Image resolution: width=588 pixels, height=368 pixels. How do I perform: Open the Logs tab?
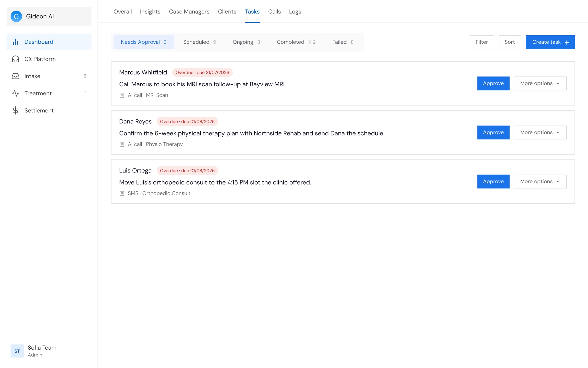[x=295, y=12]
